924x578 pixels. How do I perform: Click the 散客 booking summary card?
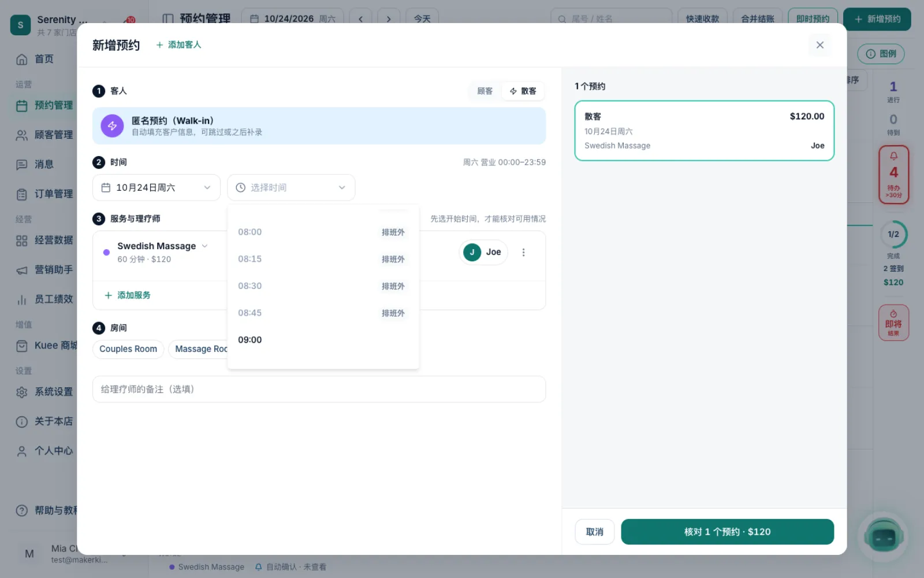pyautogui.click(x=704, y=131)
